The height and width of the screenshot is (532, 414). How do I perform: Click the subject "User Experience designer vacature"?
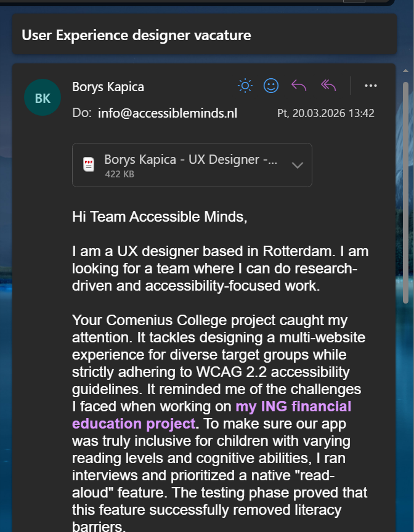pos(136,35)
